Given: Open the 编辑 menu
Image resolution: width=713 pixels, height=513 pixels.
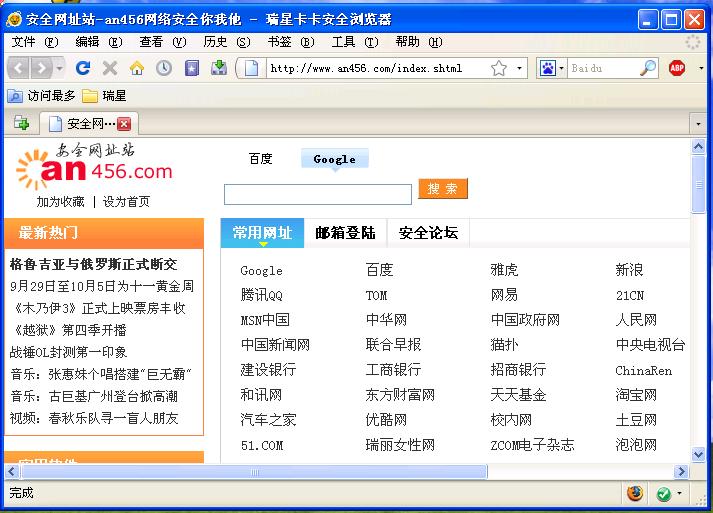Looking at the screenshot, I should click(x=99, y=42).
